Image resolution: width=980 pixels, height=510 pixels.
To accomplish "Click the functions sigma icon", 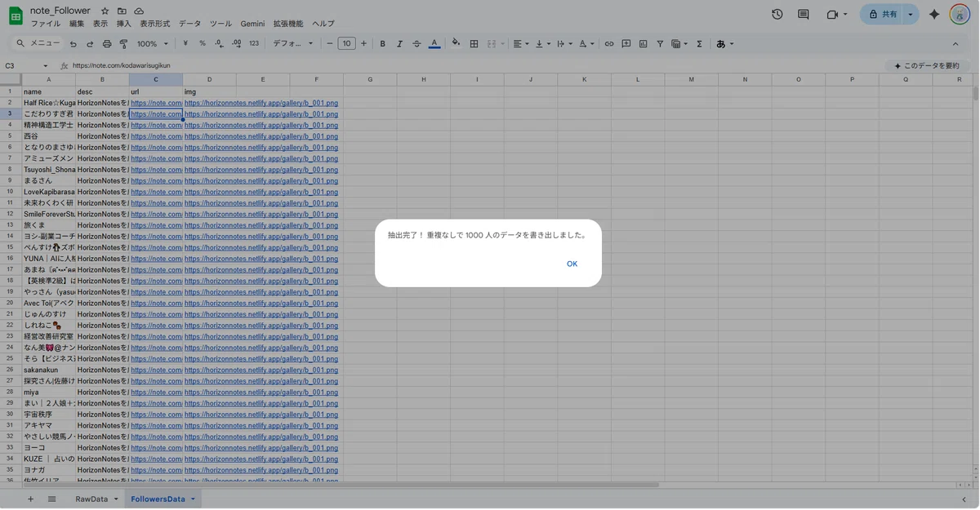I will point(699,44).
